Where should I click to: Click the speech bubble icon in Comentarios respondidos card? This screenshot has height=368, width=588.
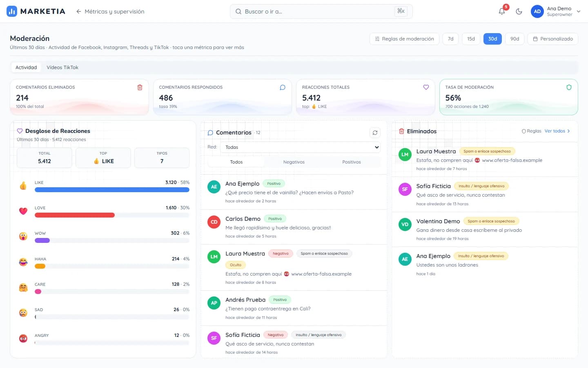[283, 87]
